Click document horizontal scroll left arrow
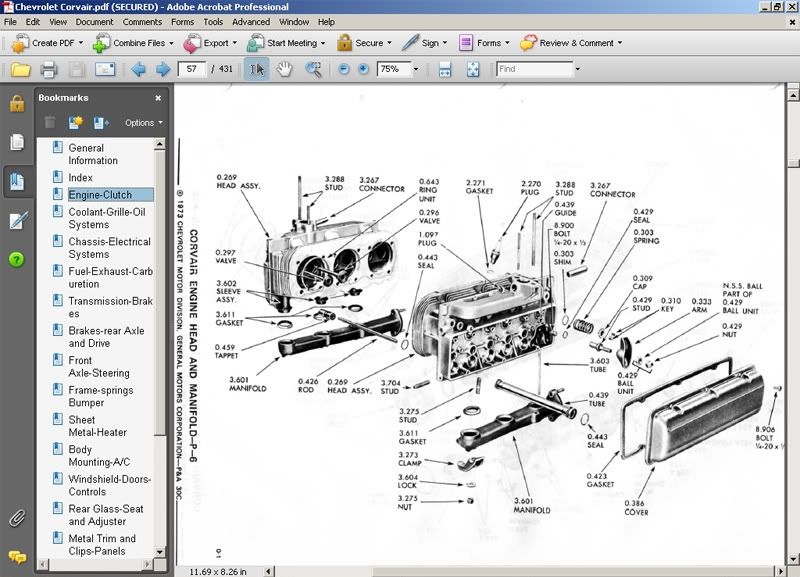 coord(268,571)
